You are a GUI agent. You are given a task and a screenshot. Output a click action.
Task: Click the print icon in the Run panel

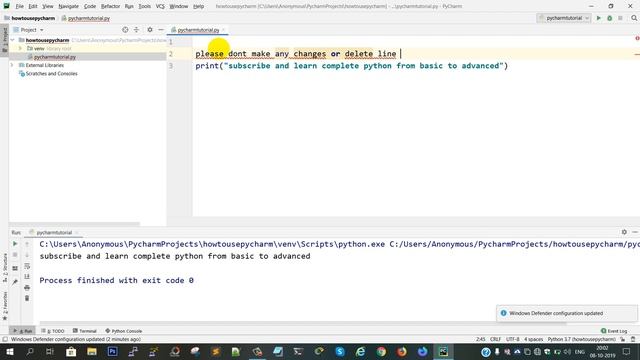[27, 287]
